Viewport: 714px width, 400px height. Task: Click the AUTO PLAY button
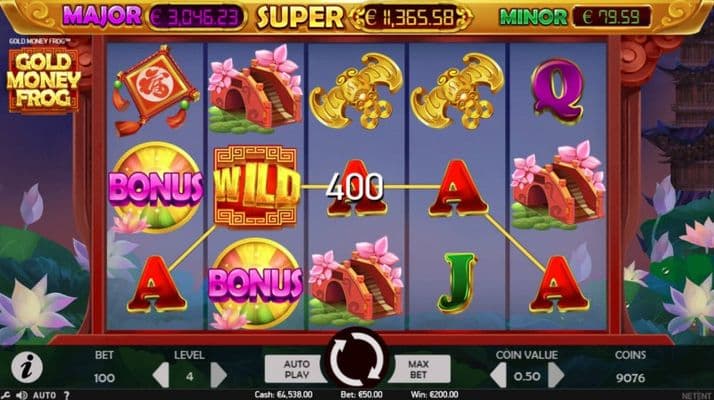click(296, 369)
